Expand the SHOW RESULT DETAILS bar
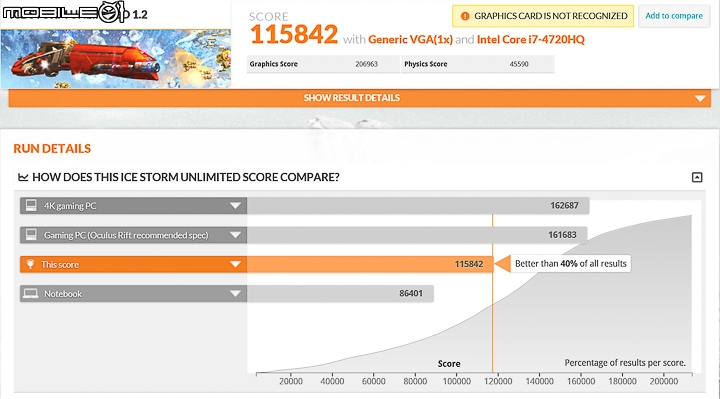 (360, 98)
